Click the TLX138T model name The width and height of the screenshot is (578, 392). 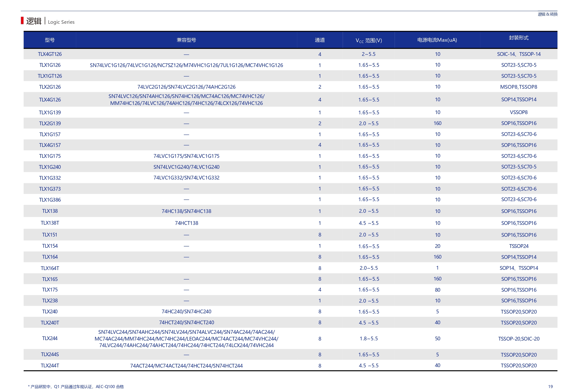coord(50,223)
